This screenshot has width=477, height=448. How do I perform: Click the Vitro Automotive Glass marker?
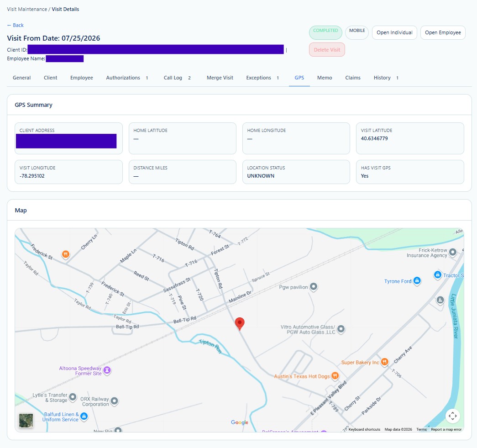tap(341, 329)
